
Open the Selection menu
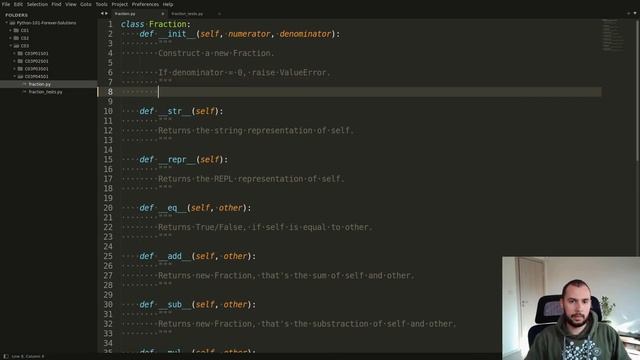(37, 4)
